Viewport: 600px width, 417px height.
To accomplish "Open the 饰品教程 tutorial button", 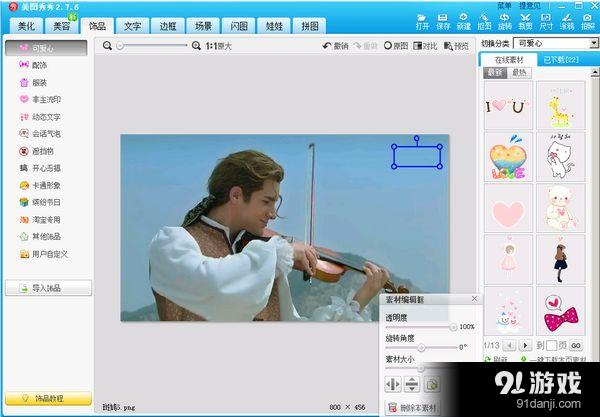I will (48, 398).
